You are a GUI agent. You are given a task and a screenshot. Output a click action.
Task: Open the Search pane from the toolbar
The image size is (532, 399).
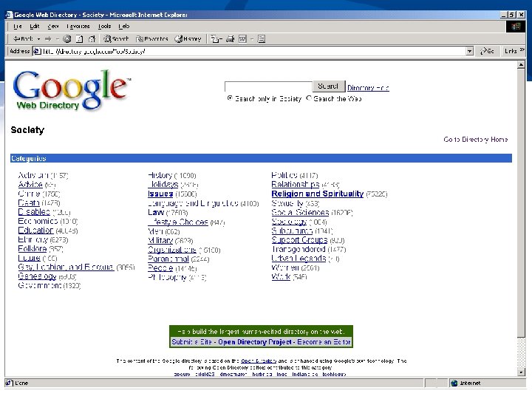click(x=117, y=39)
